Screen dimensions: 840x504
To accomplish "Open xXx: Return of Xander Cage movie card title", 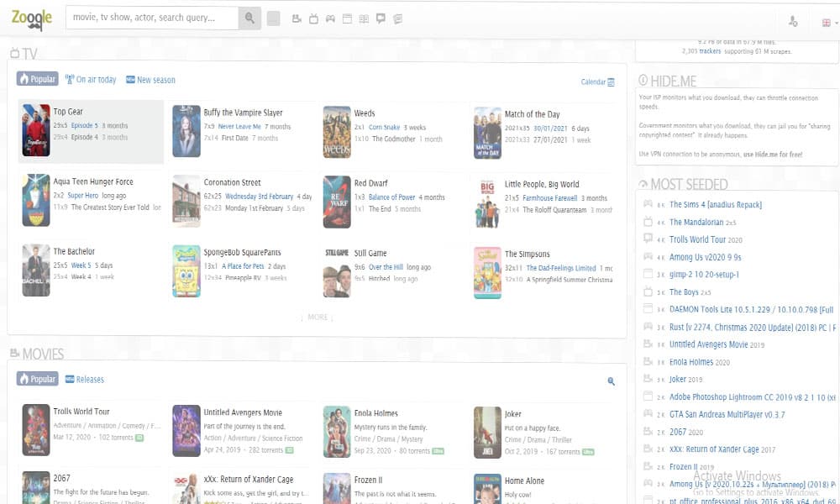I will (249, 480).
